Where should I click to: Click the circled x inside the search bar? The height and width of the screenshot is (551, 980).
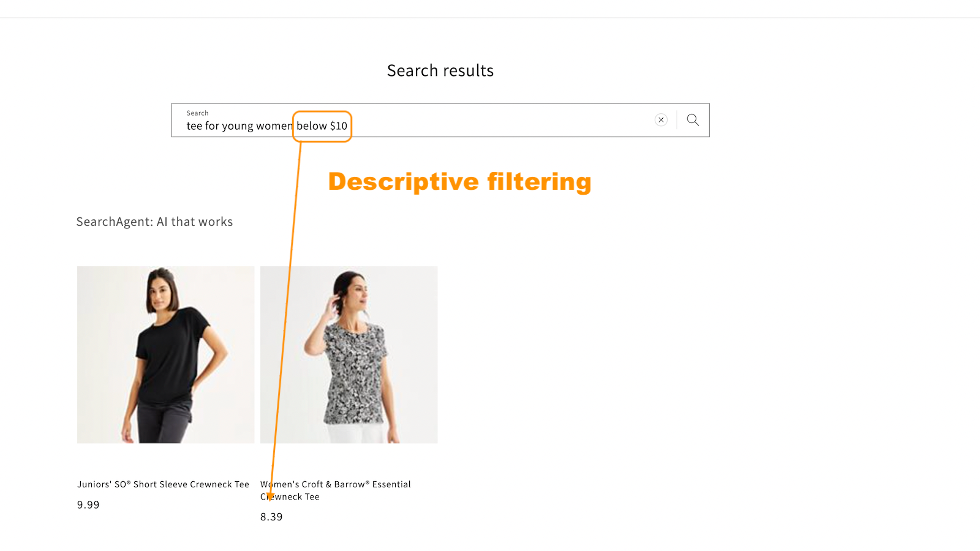coord(661,120)
